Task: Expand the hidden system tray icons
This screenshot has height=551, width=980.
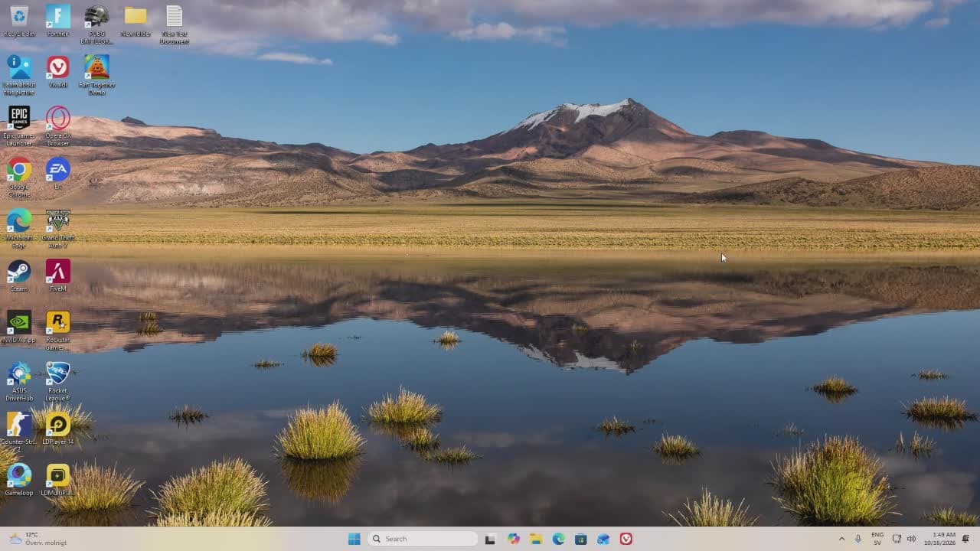Action: (842, 539)
